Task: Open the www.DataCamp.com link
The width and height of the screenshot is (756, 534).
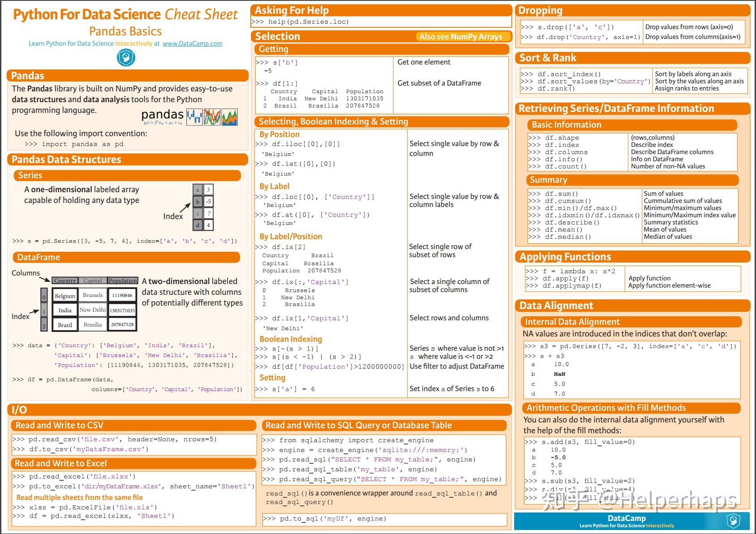Action: 193,43
